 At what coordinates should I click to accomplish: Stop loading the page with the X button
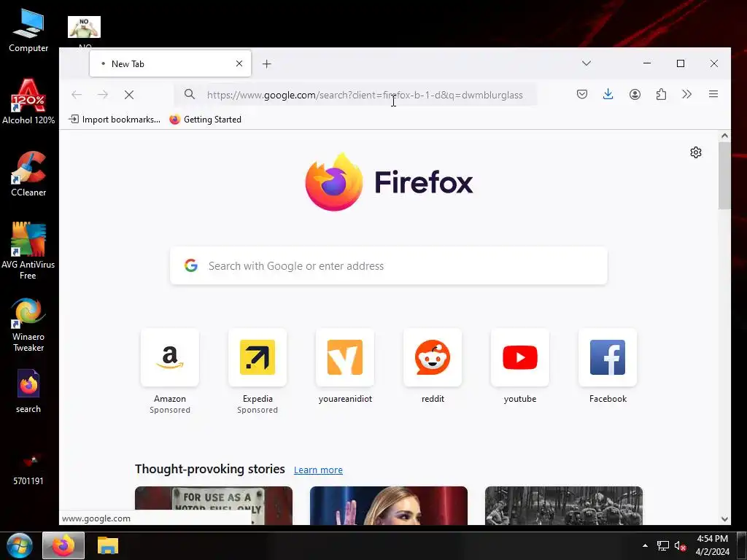tap(128, 95)
